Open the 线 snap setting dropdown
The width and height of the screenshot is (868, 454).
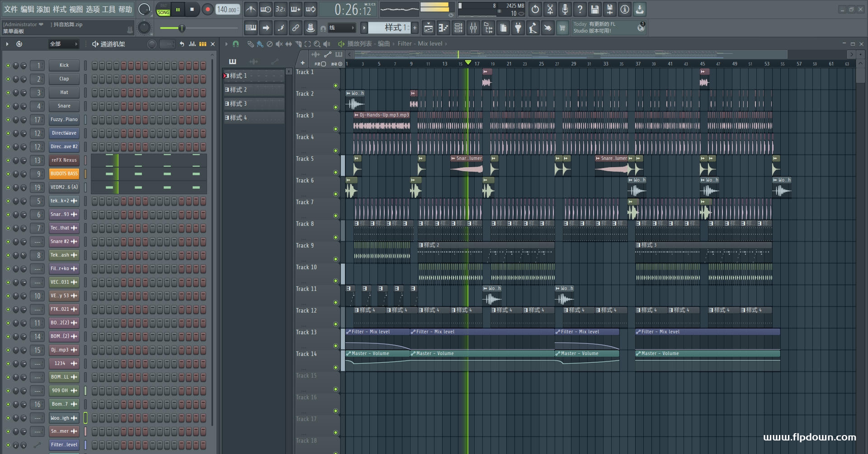(341, 28)
